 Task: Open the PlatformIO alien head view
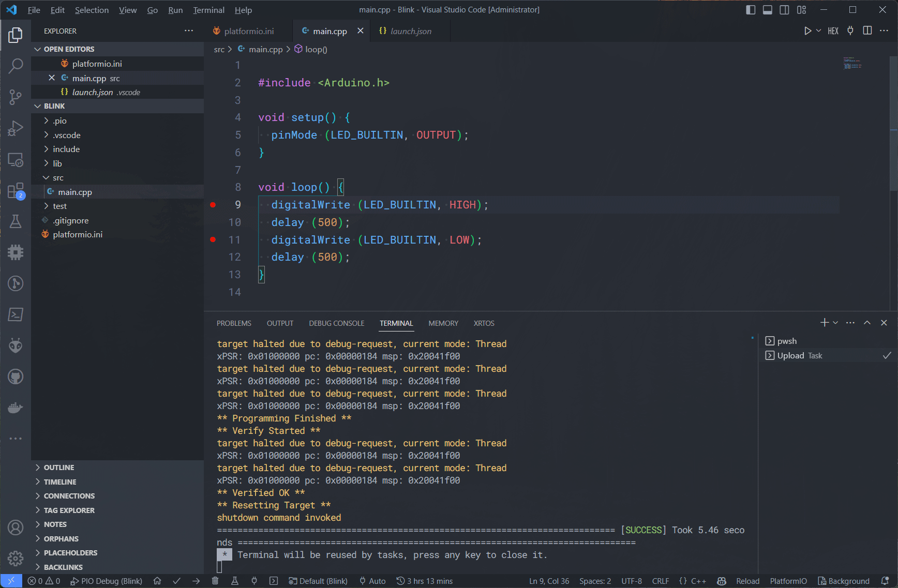coord(16,345)
